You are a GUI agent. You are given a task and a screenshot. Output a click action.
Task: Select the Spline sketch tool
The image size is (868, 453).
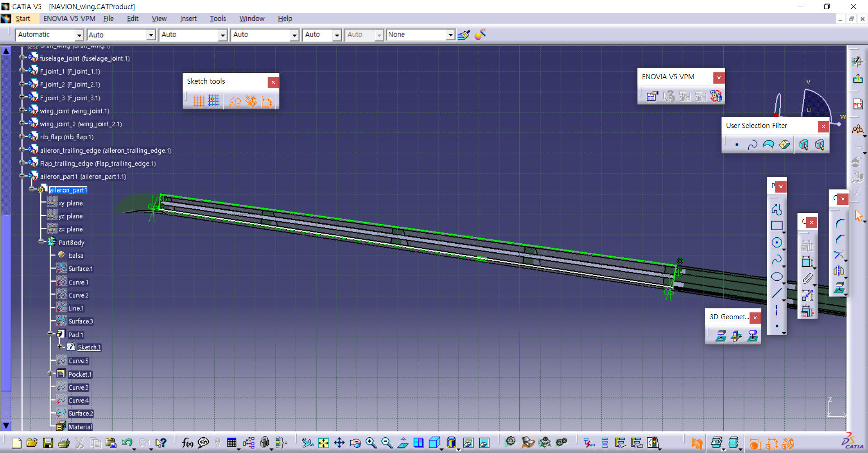[x=777, y=260]
